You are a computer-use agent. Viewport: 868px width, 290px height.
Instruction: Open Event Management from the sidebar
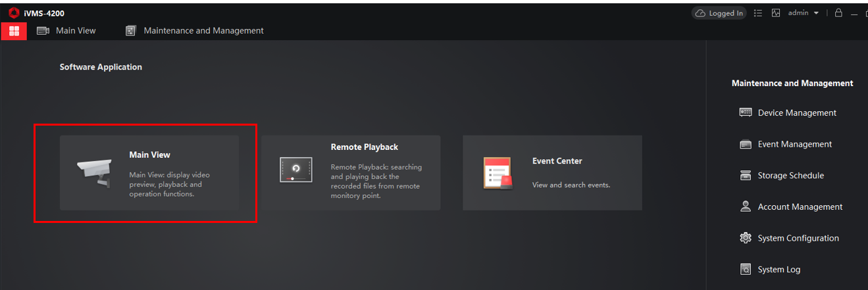pyautogui.click(x=794, y=144)
